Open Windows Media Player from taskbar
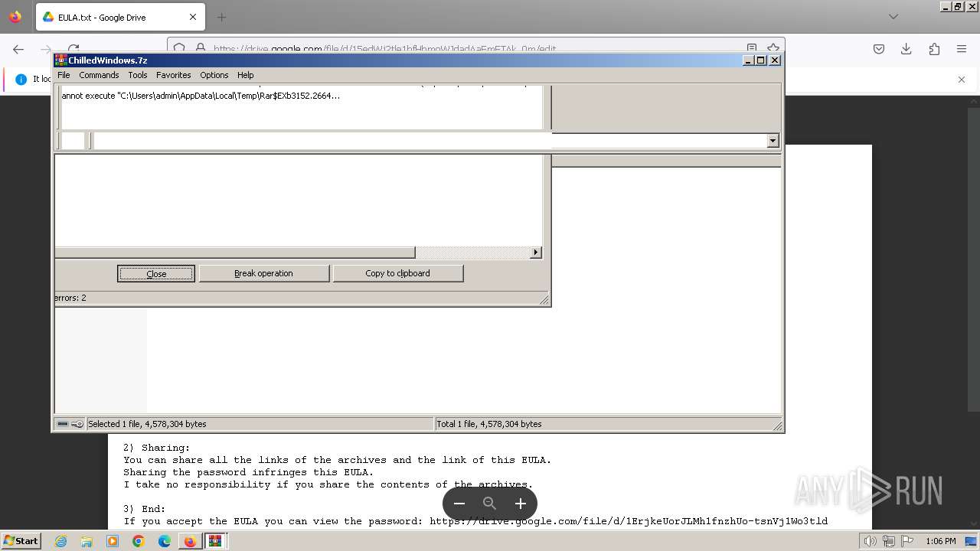This screenshot has width=980, height=551. pos(113,541)
